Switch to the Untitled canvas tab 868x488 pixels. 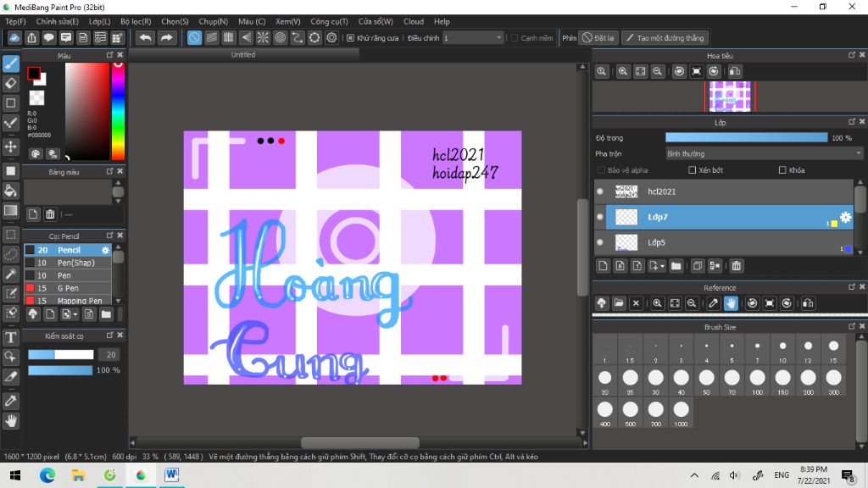click(x=243, y=55)
